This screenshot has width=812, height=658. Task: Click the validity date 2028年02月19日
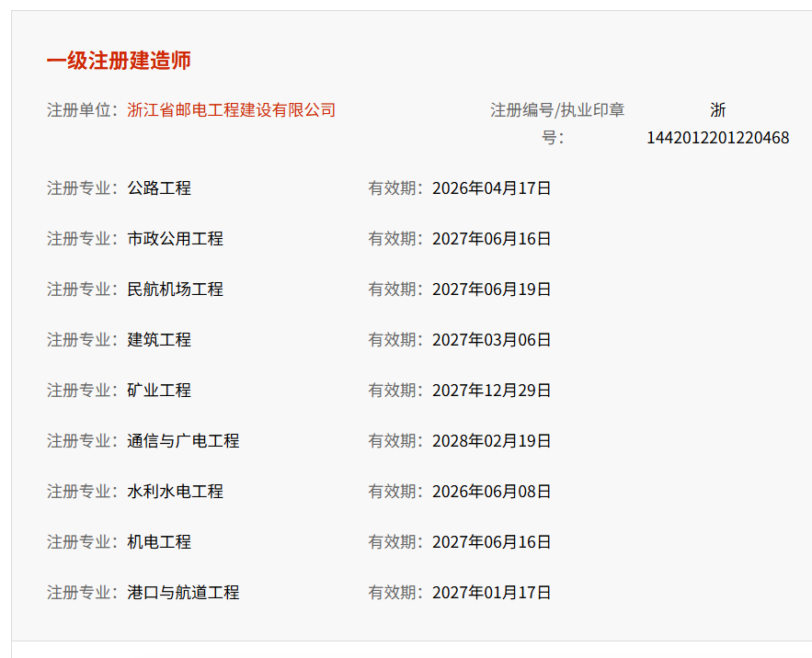click(x=491, y=441)
